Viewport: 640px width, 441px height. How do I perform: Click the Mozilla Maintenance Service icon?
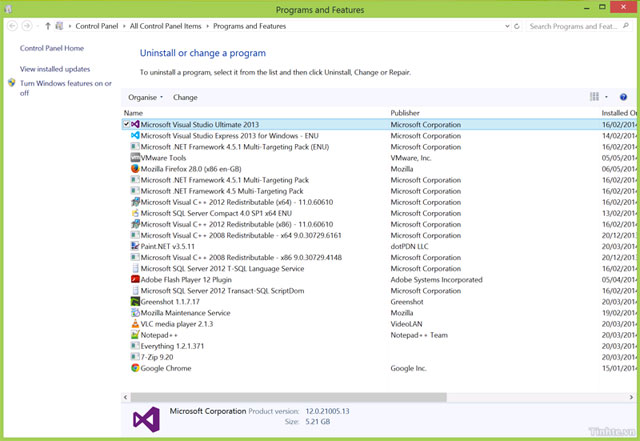135,312
